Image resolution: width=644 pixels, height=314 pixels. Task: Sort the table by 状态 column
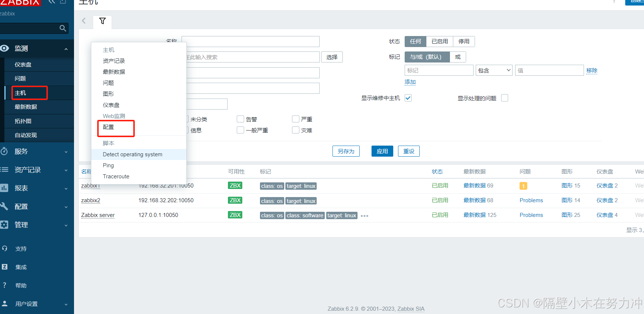437,172
